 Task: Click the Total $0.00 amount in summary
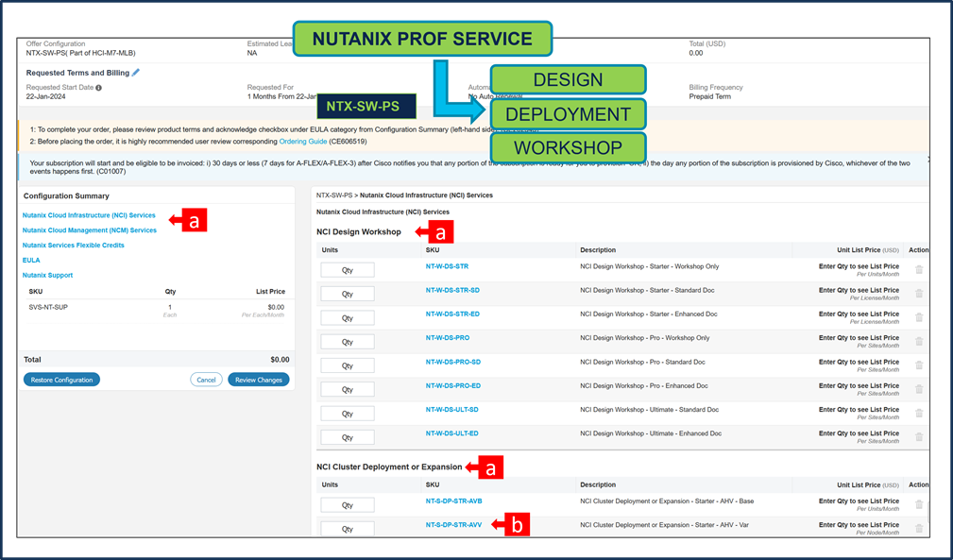point(280,360)
